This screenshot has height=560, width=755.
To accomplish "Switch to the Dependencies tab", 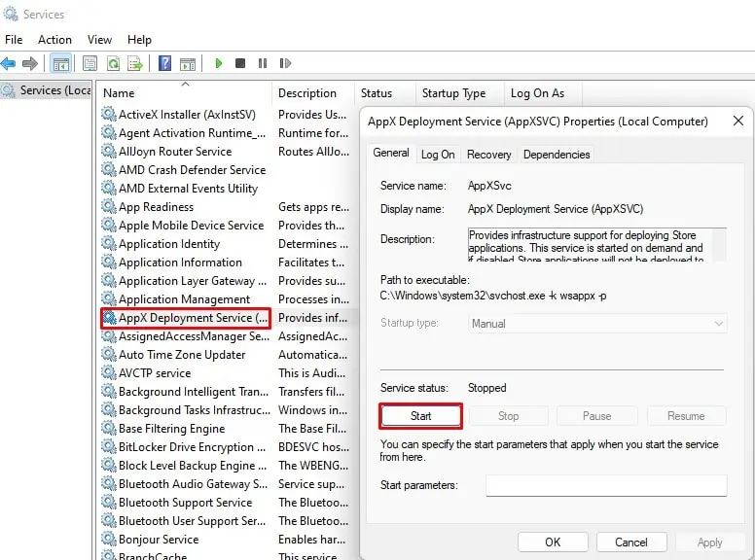I will click(557, 155).
